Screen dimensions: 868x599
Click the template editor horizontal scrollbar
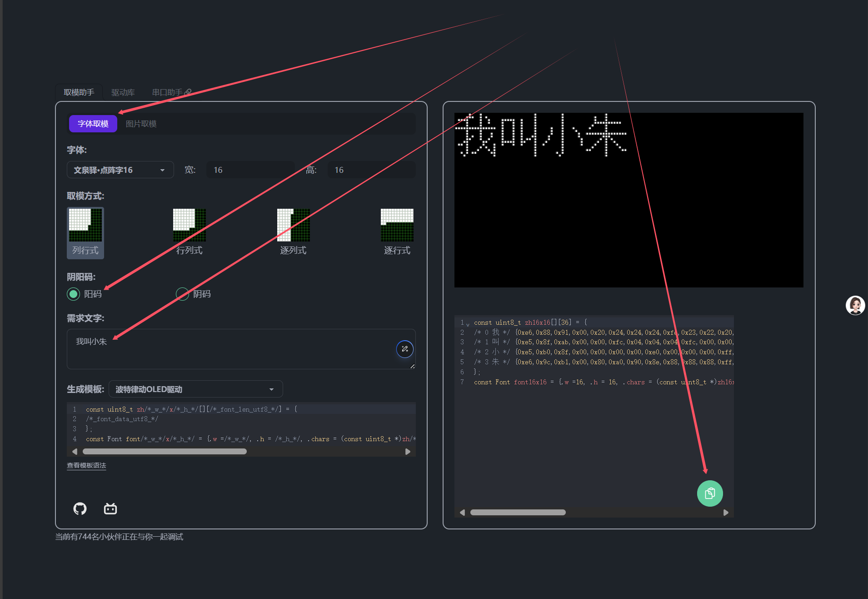coord(165,452)
